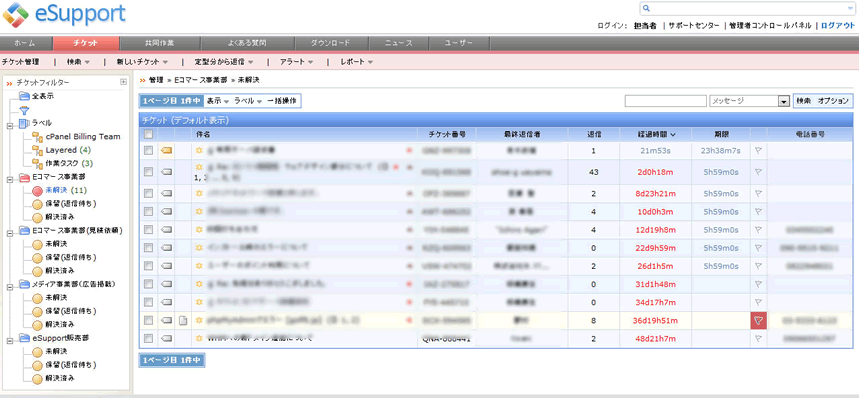Collapse the Eコマース事業部(見積依頼) tree node
The width and height of the screenshot is (859, 398).
click(9, 233)
